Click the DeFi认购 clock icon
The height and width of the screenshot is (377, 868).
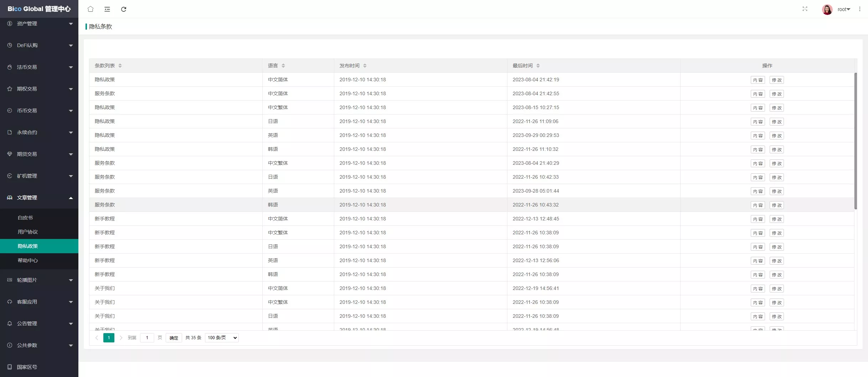(x=10, y=45)
